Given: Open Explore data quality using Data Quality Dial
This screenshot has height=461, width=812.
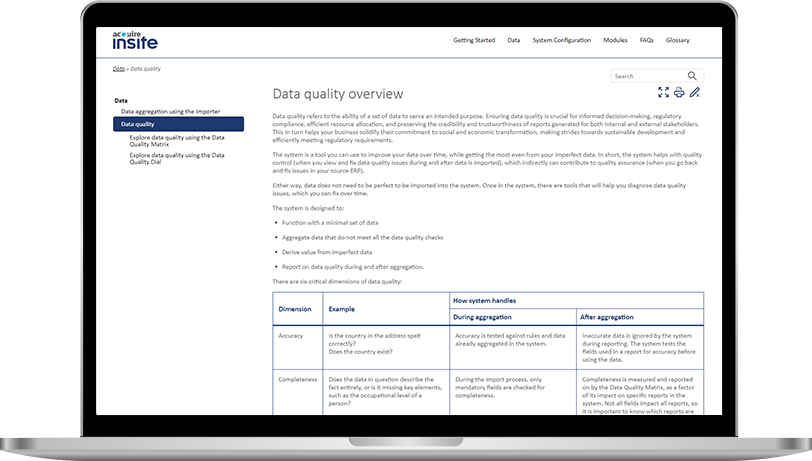Looking at the screenshot, I should point(177,158).
